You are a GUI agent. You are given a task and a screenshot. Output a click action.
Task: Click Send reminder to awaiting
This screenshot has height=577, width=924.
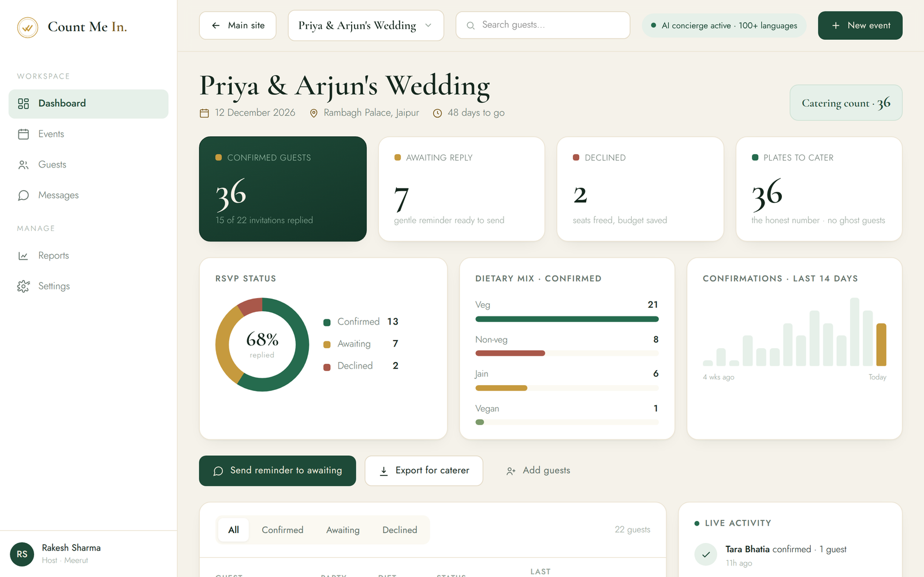(277, 471)
